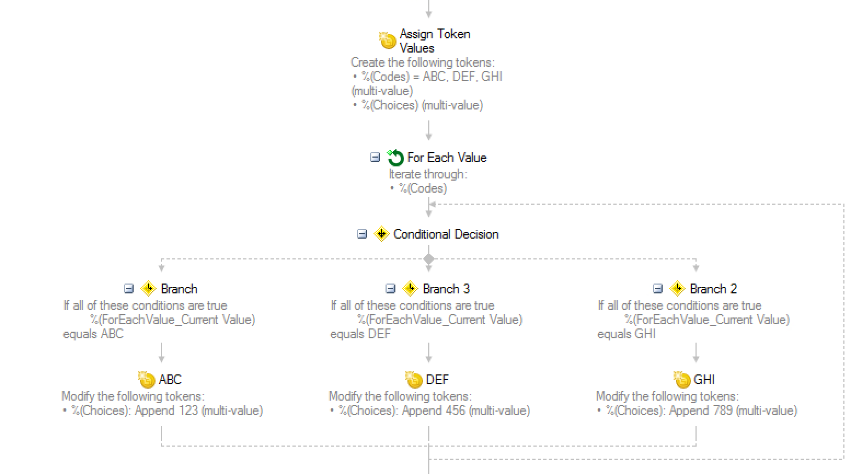Viewport: 868px width, 474px height.
Task: Select the Branch 3 diamond icon
Action: tap(410, 289)
